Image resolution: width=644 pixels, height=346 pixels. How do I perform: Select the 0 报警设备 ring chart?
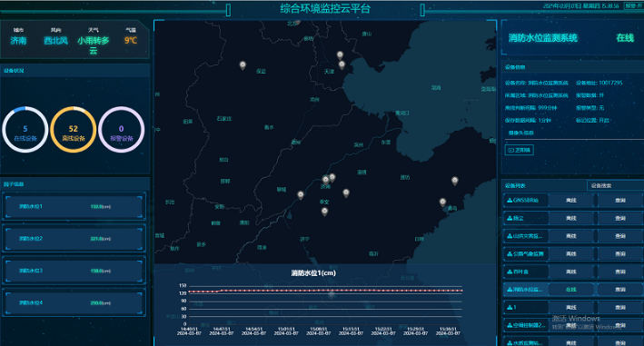[121, 129]
